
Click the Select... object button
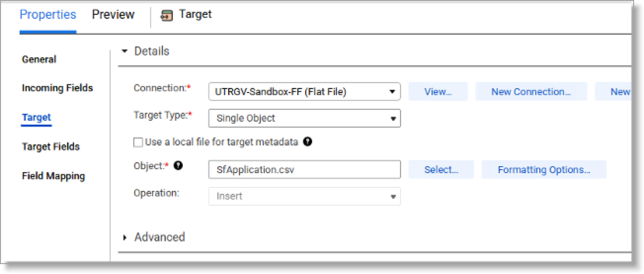(x=441, y=170)
